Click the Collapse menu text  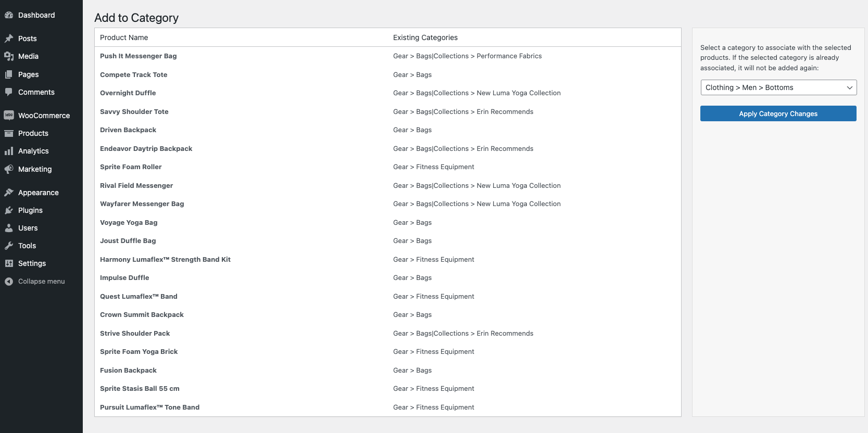(42, 282)
